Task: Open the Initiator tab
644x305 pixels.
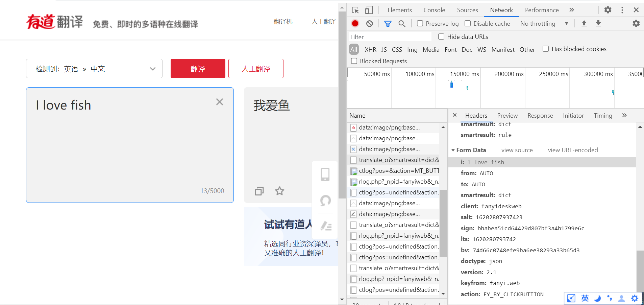Action: pyautogui.click(x=573, y=116)
